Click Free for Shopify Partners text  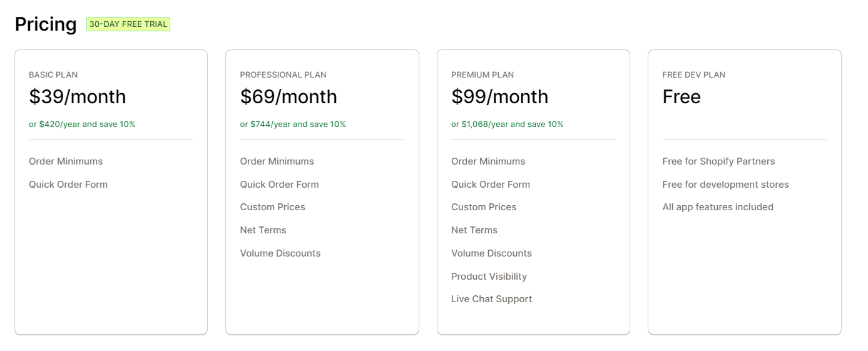tap(718, 161)
